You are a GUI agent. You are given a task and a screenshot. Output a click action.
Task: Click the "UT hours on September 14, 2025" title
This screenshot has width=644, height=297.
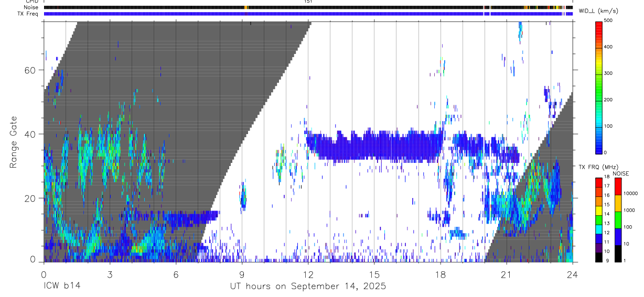coord(308,287)
